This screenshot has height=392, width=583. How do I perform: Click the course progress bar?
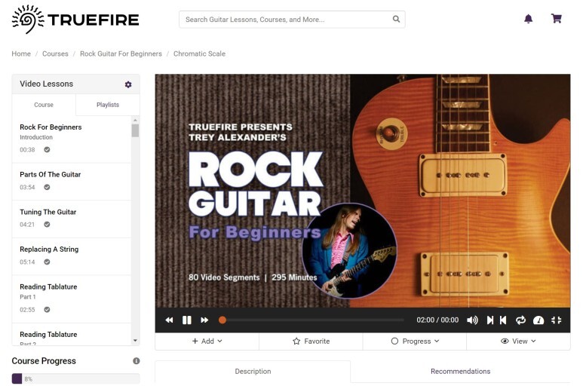coord(76,379)
